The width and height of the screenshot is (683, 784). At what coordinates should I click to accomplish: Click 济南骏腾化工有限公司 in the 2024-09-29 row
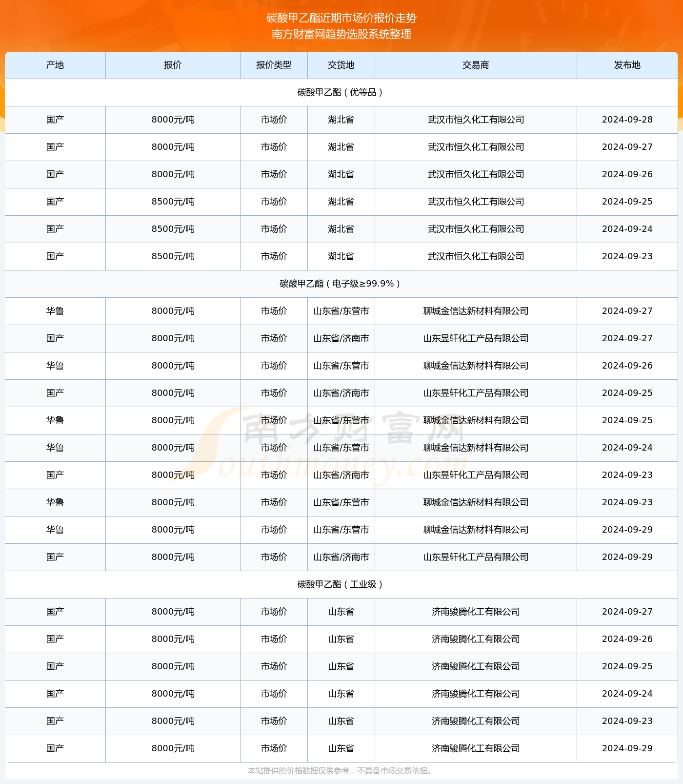476,748
